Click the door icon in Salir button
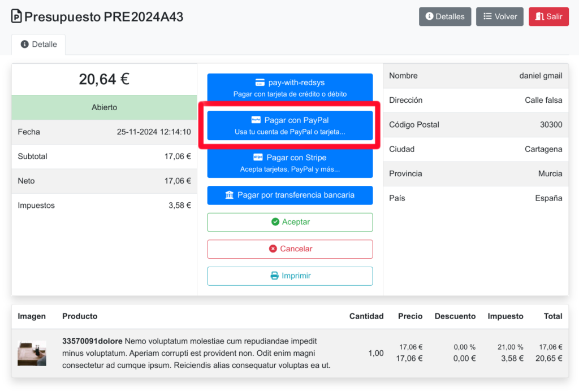This screenshot has height=392, width=579. (x=539, y=16)
